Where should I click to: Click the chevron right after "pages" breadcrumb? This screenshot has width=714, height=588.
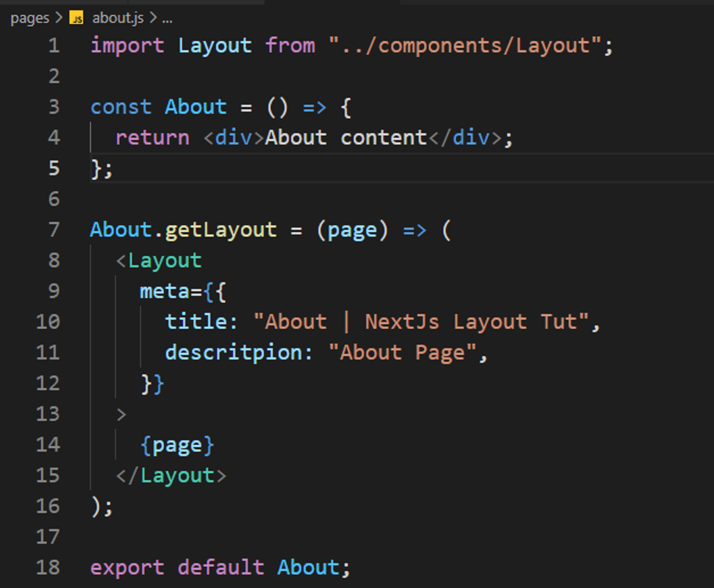pos(59,18)
